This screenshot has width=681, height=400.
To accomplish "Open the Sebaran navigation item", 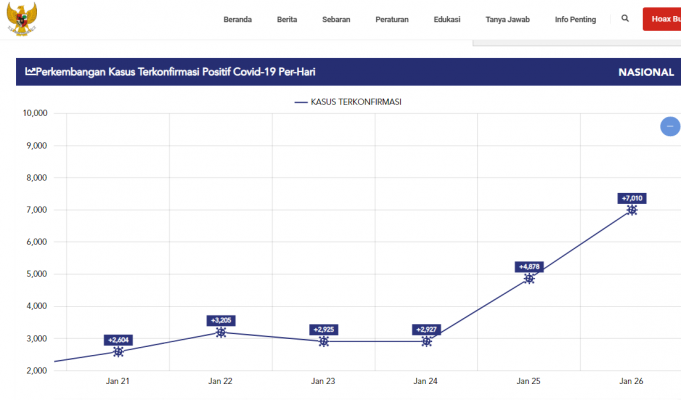I will (336, 19).
